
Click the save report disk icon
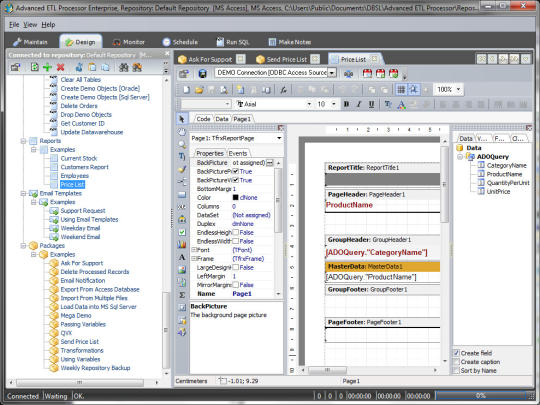point(202,73)
